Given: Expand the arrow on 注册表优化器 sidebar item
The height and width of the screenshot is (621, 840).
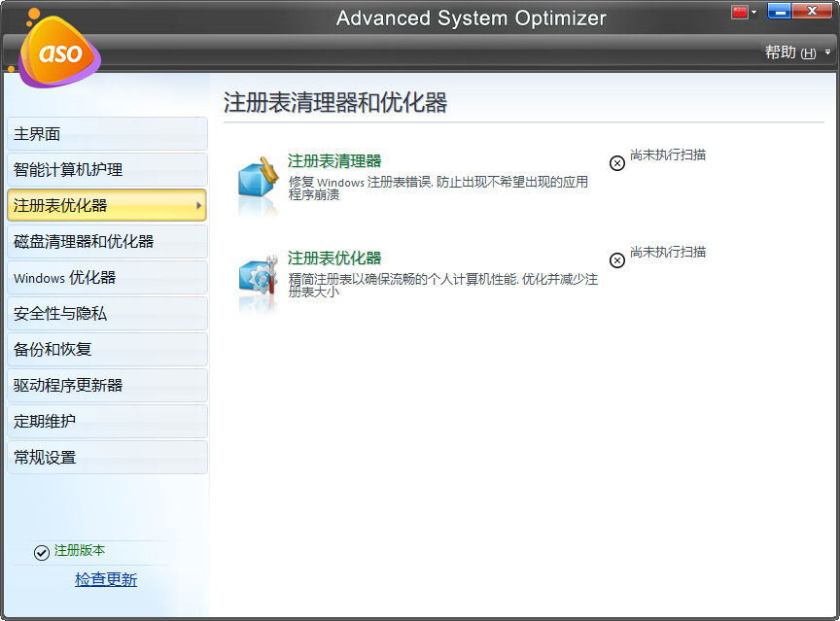Looking at the screenshot, I should (x=198, y=206).
